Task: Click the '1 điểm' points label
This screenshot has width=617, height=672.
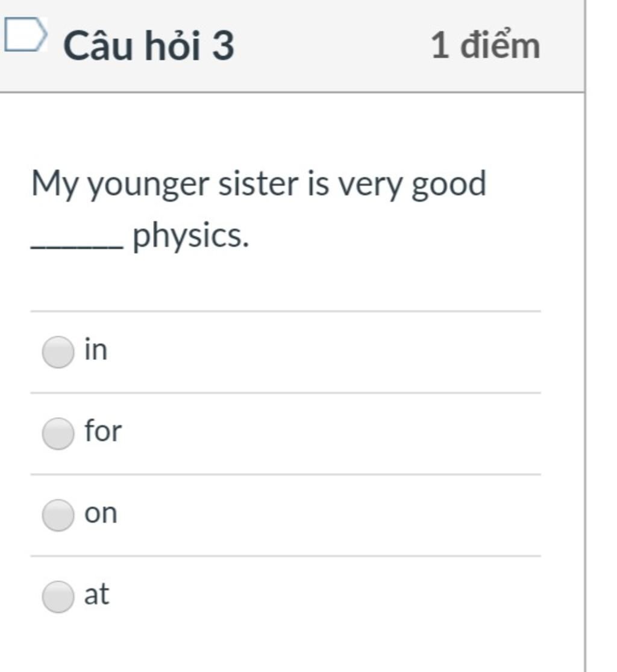Action: (486, 45)
